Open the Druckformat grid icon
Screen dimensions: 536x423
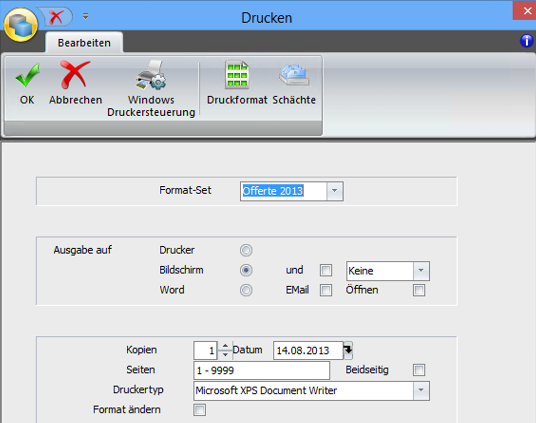[x=237, y=75]
